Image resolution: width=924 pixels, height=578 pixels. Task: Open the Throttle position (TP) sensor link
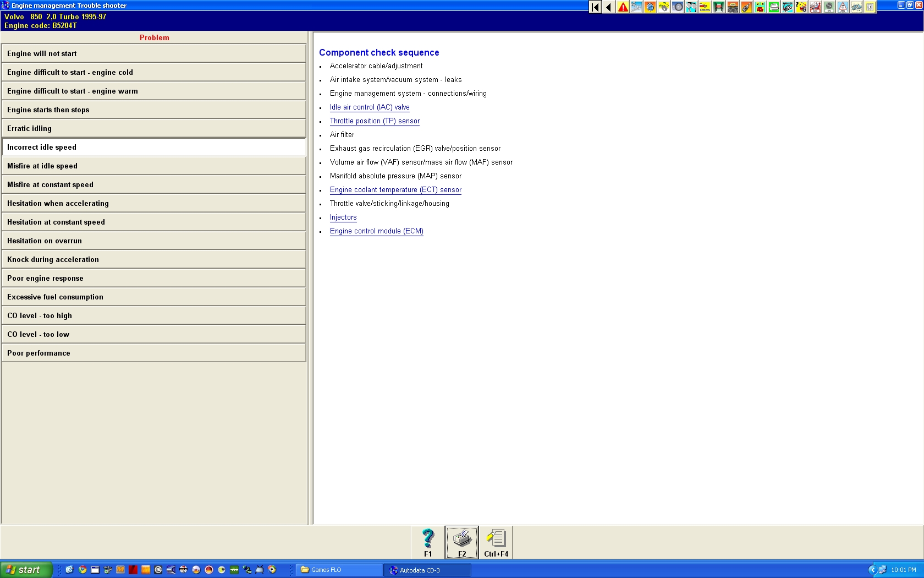point(375,121)
